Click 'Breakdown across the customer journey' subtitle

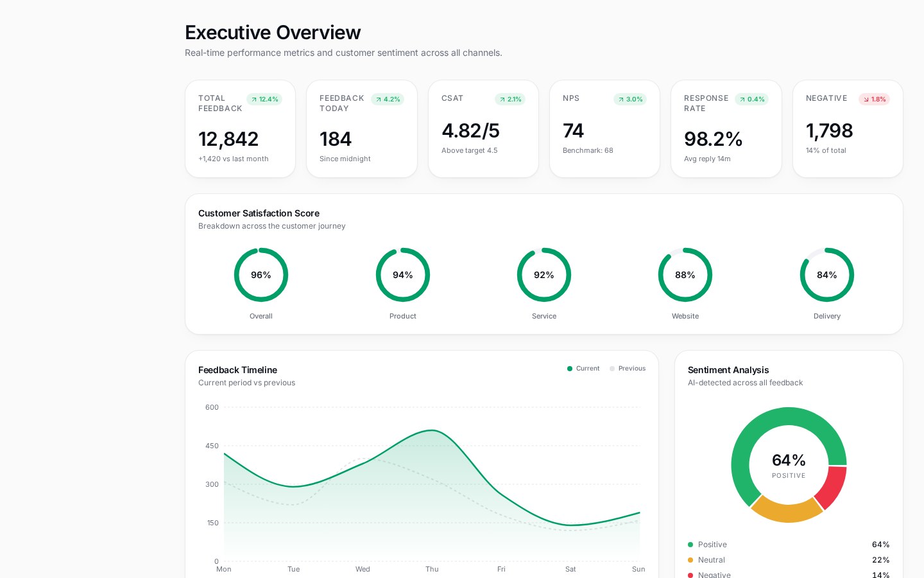[x=272, y=226]
